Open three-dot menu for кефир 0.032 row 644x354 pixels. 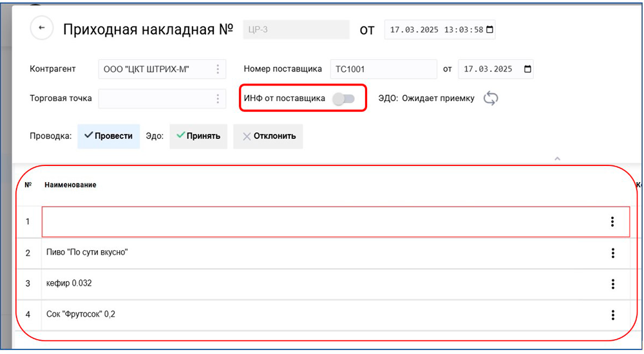click(x=612, y=284)
